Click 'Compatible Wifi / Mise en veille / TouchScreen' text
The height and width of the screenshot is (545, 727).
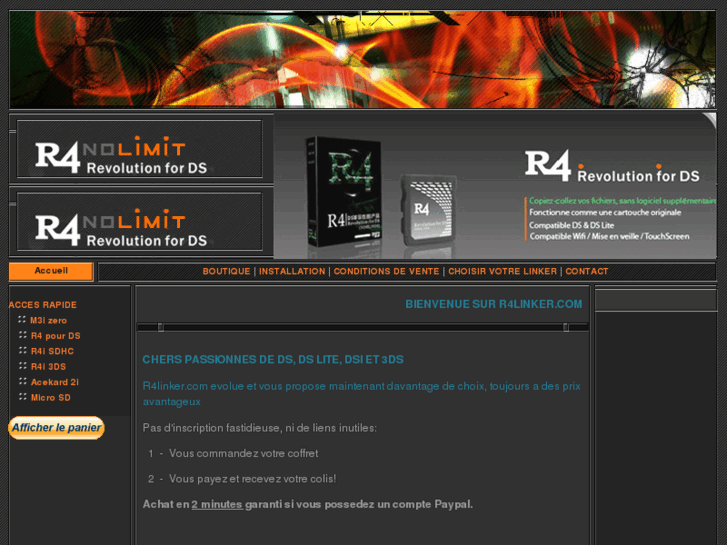[609, 237]
